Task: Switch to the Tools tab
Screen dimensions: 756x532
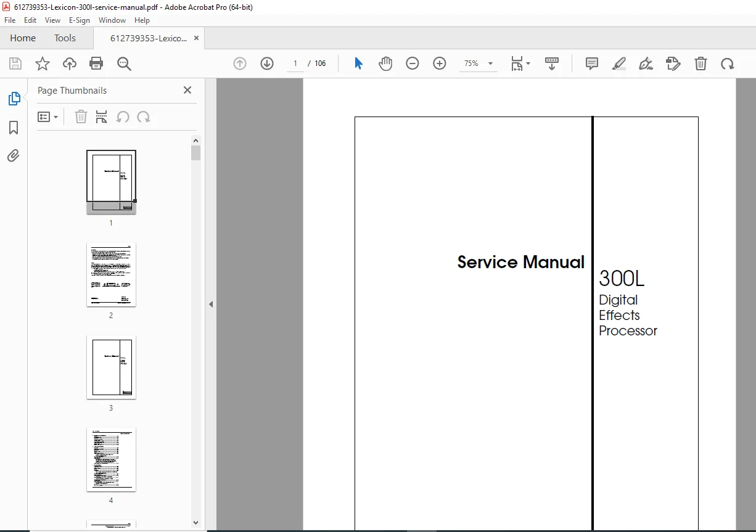Action: pos(65,38)
